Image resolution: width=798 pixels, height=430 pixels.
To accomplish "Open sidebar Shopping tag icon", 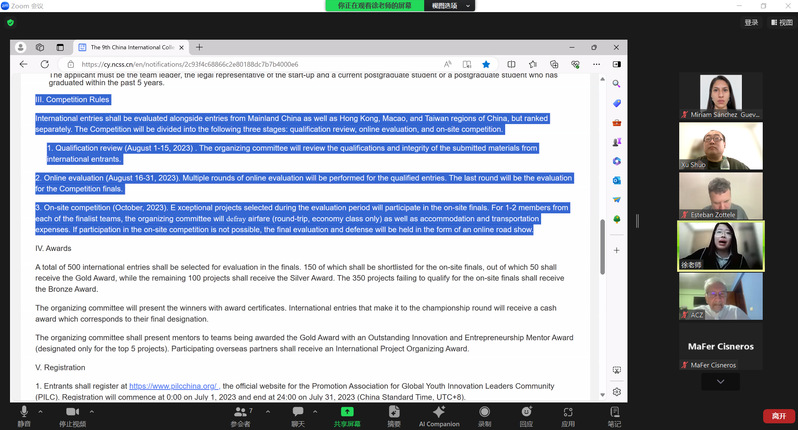I will coord(616,103).
